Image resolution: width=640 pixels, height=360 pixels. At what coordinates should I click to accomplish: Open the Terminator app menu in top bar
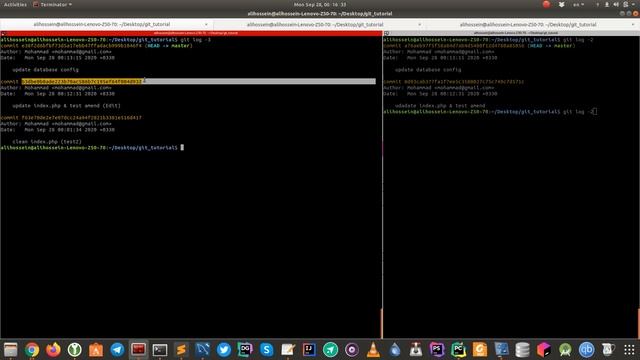[x=52, y=4]
